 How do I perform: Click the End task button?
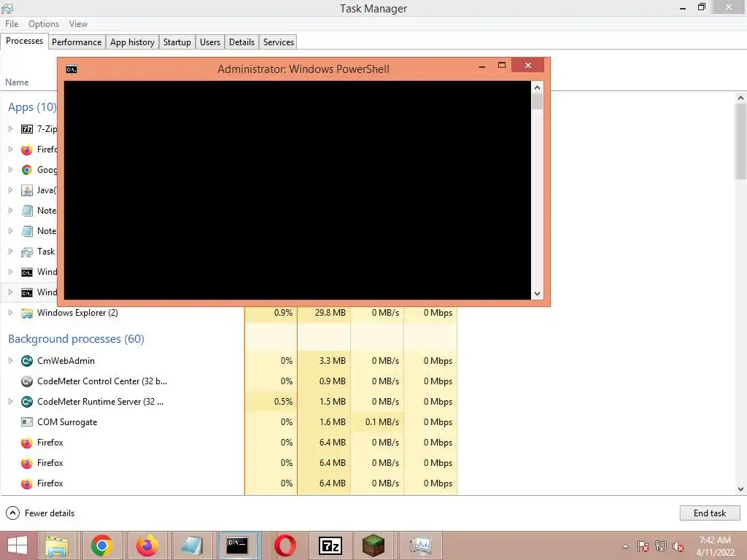(x=710, y=513)
